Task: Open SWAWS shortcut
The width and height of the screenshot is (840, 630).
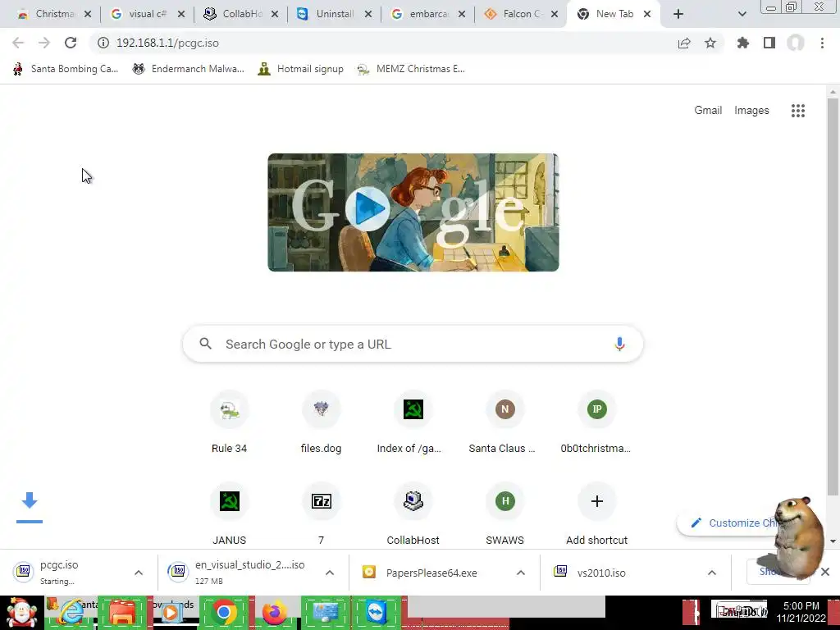Action: coord(504,514)
